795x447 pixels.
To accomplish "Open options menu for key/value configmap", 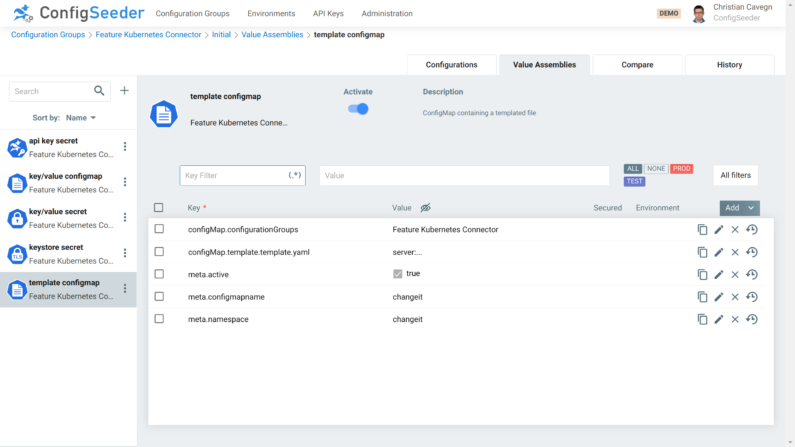I will 125,182.
